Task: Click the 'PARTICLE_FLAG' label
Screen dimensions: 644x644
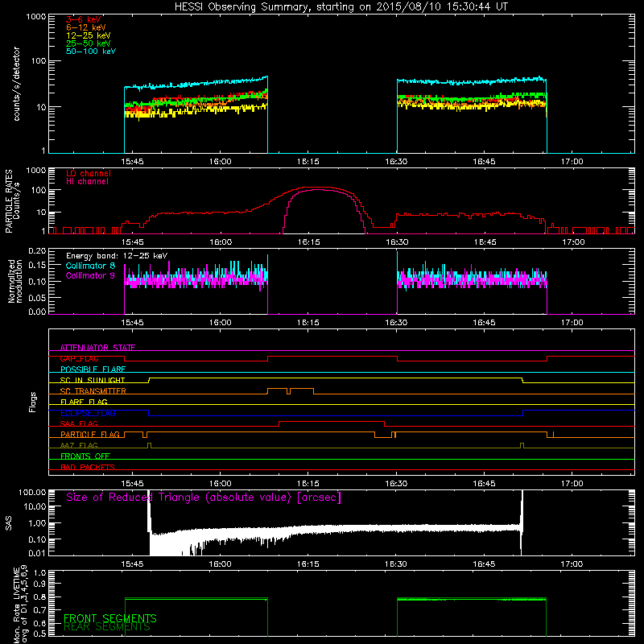Action: tap(90, 435)
